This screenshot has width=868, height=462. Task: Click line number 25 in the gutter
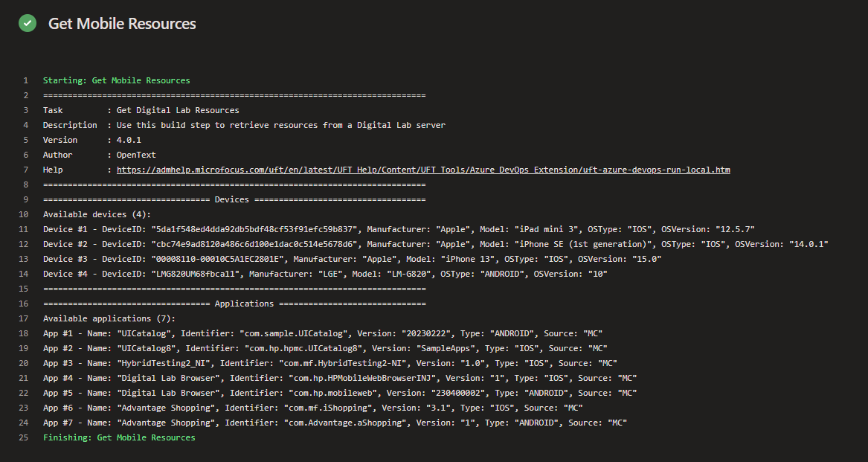[23, 437]
